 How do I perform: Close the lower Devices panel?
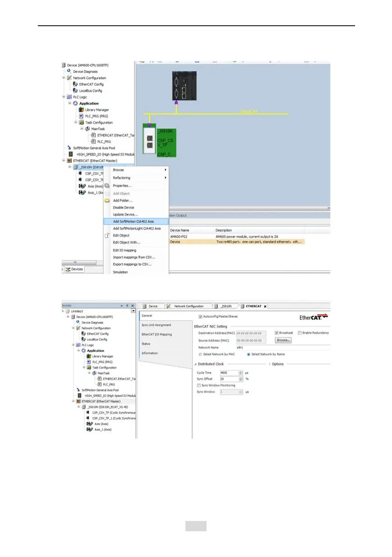click(x=133, y=305)
